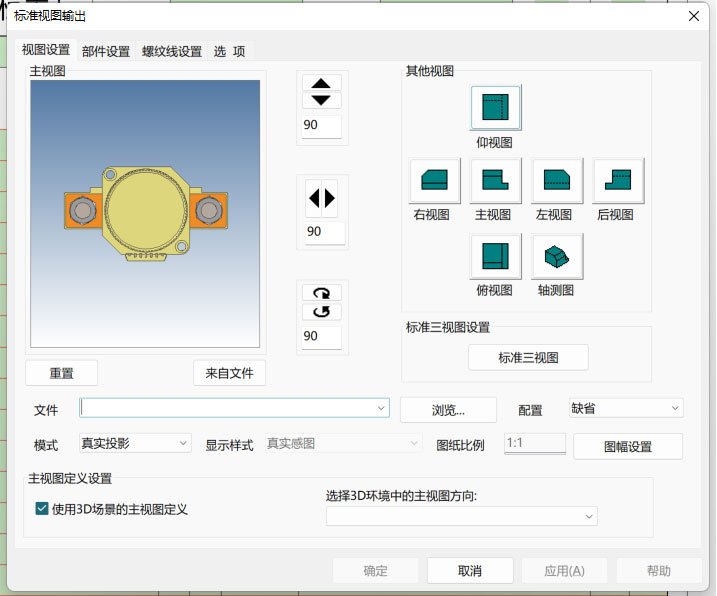This screenshot has height=596, width=717.
Task: Close the 标准视图输出 dialog
Action: [x=693, y=16]
